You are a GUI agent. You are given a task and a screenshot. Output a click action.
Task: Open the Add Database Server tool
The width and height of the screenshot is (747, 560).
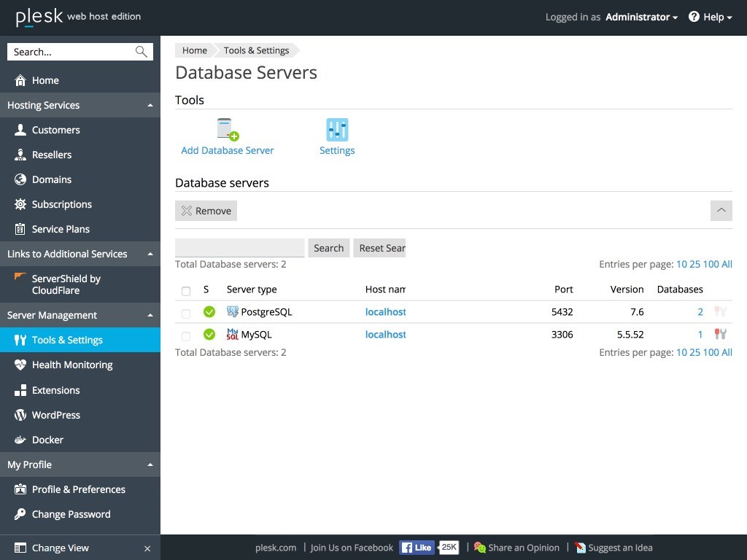coord(226,135)
